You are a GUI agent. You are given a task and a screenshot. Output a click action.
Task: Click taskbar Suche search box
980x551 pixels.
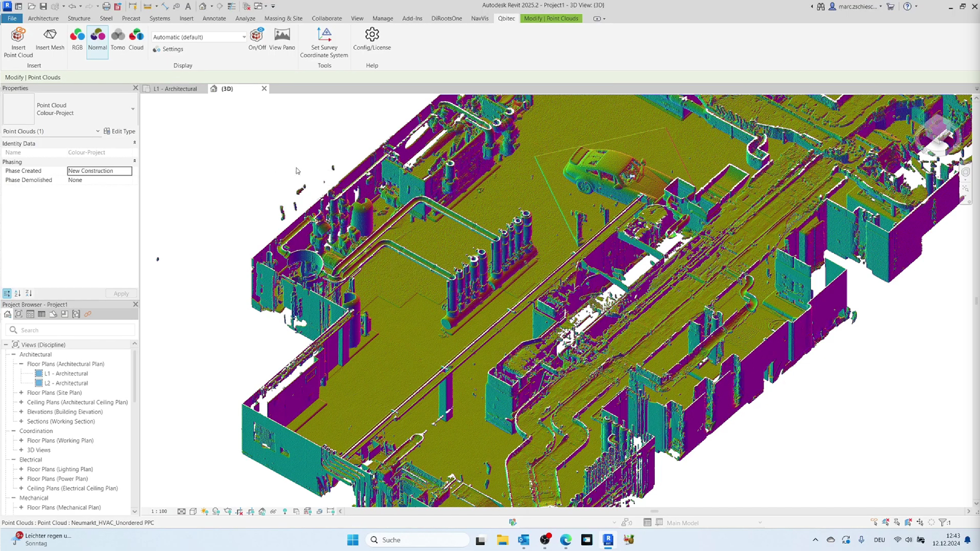pyautogui.click(x=418, y=540)
